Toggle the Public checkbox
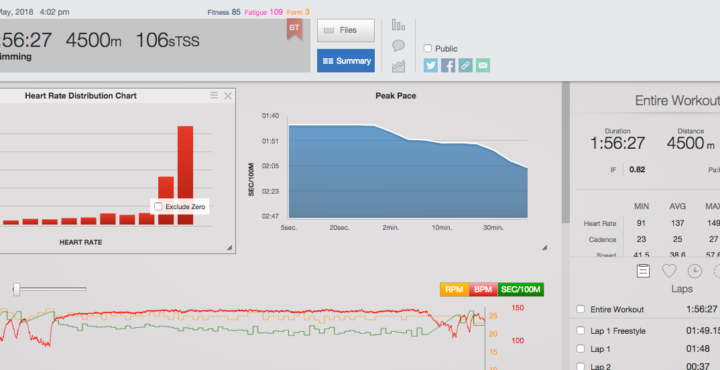The height and width of the screenshot is (370, 720). point(428,48)
